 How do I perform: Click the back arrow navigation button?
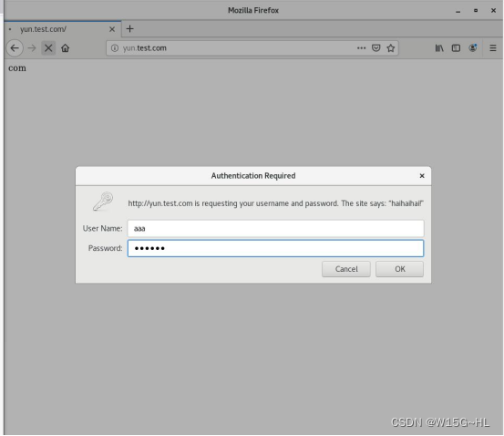(x=15, y=48)
